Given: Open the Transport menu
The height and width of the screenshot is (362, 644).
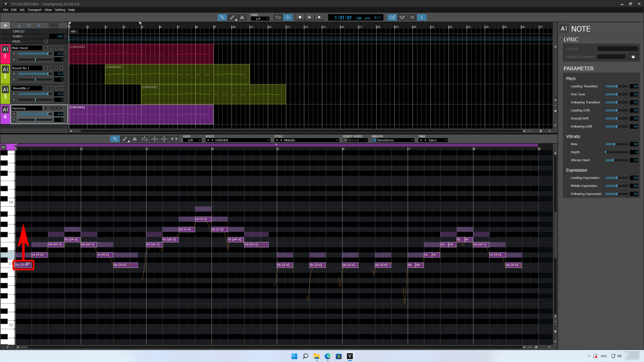Looking at the screenshot, I should coord(35,10).
